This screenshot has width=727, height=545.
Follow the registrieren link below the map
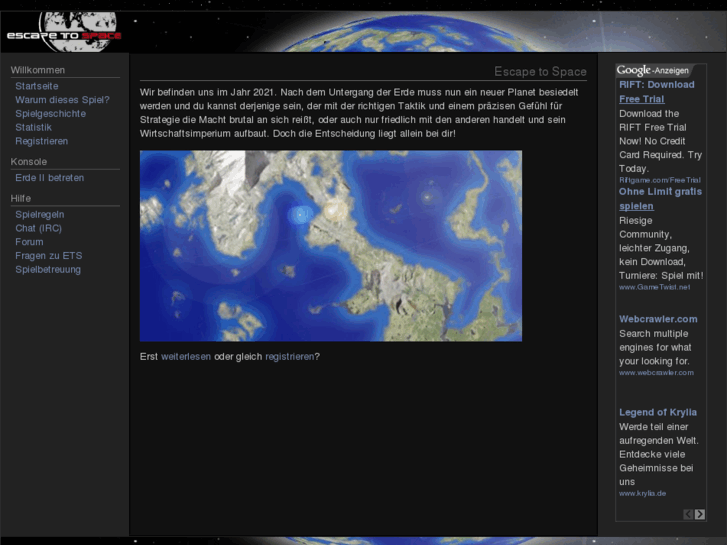[290, 357]
